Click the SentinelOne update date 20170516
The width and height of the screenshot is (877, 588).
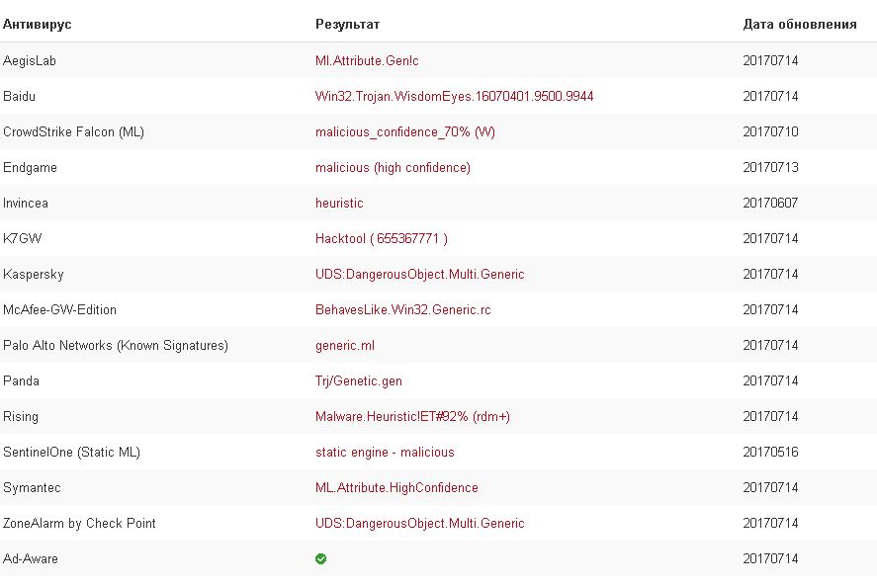(x=770, y=453)
